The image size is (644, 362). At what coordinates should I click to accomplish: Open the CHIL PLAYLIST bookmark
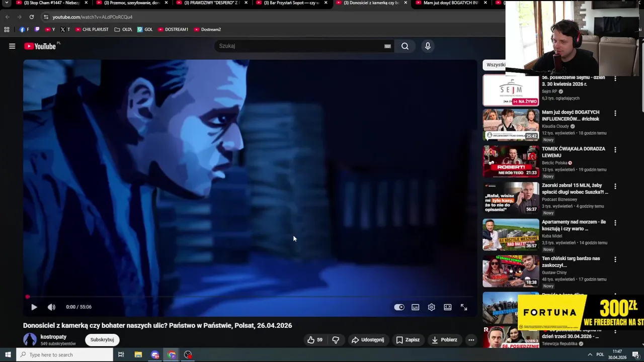[92, 30]
